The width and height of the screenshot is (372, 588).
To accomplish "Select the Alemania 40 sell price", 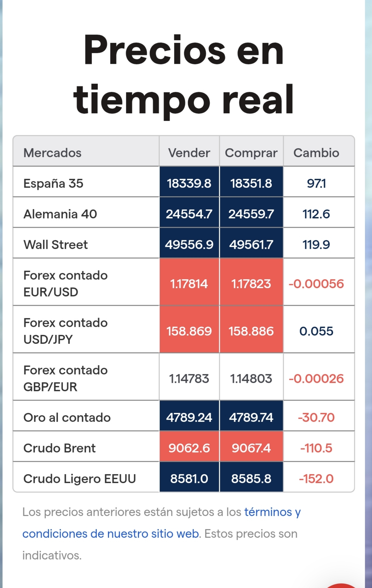I will click(189, 214).
